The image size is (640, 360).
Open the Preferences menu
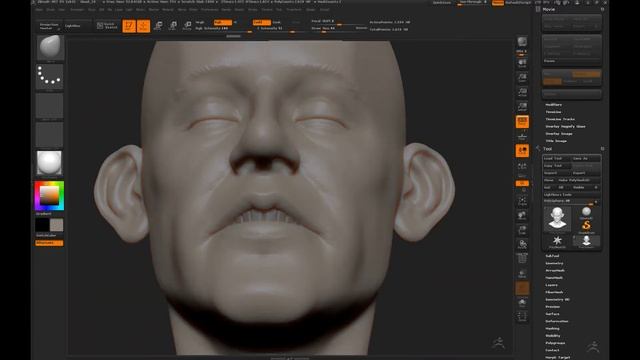(209, 9)
